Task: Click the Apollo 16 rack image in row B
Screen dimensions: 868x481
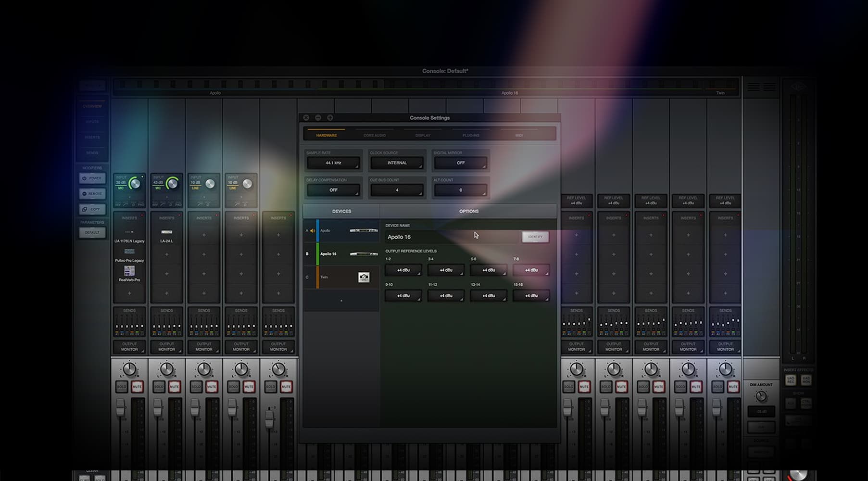Action: [x=364, y=254]
